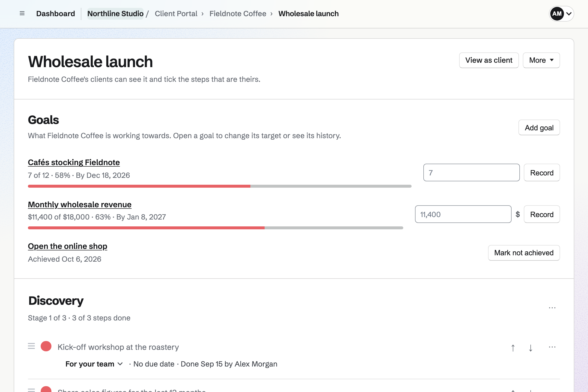Expand the More dropdown
588x392 pixels.
541,60
